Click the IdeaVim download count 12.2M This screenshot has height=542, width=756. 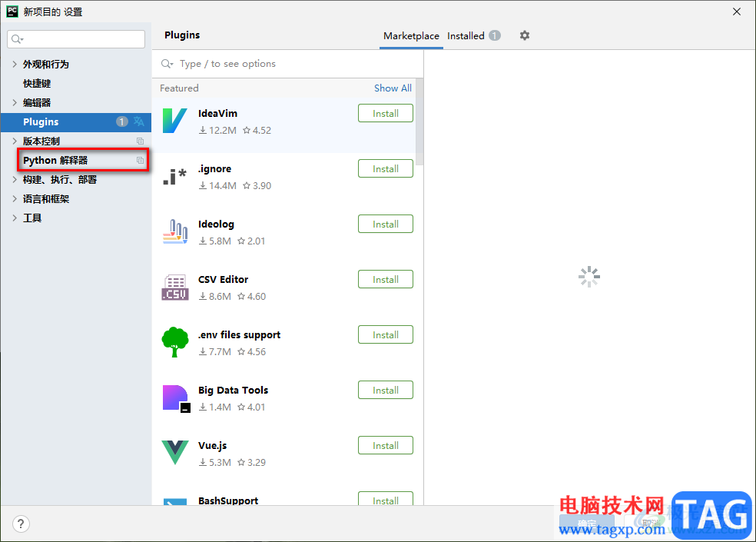pos(218,131)
